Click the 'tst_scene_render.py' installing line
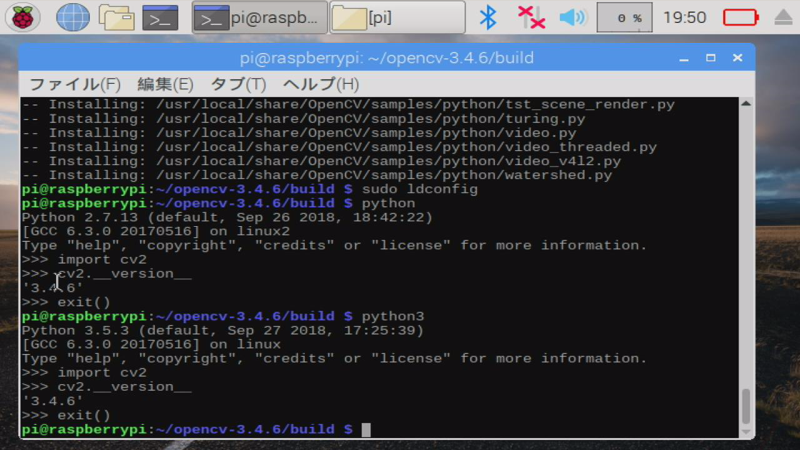800x450 pixels. [348, 105]
